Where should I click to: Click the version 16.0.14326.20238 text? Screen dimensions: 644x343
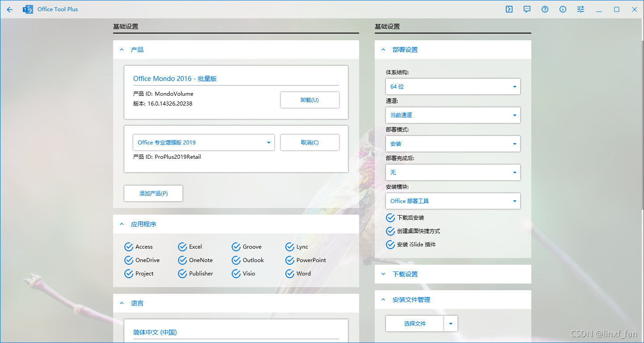point(163,104)
